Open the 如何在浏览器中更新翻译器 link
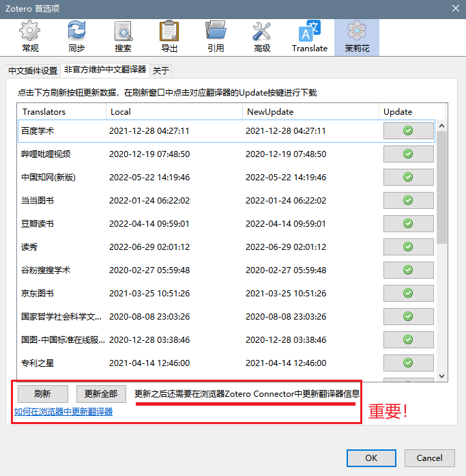This screenshot has width=466, height=476. [63, 412]
